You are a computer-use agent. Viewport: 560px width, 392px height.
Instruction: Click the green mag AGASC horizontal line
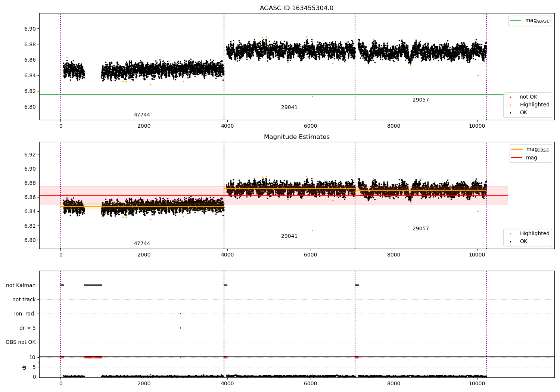273,95
